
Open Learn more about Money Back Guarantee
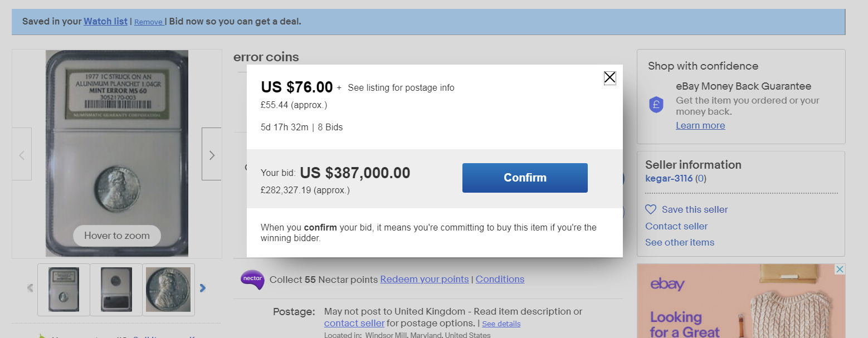point(700,126)
